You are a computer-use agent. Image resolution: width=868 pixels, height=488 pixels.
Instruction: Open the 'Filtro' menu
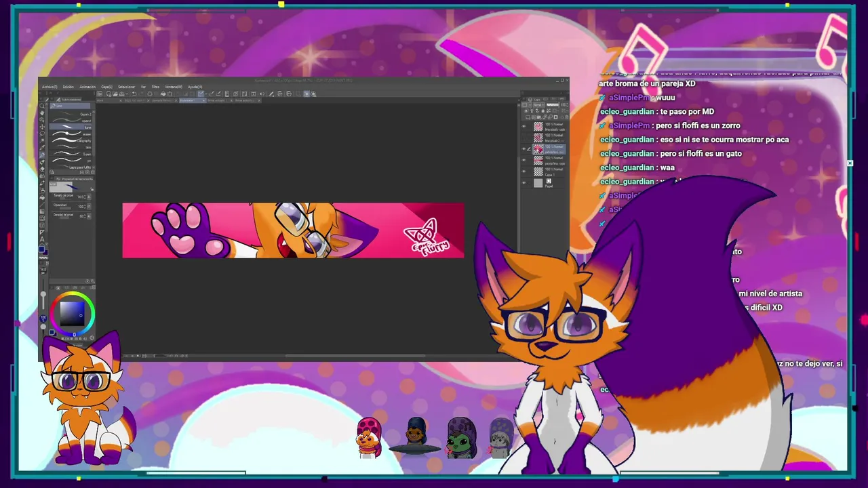tap(155, 87)
